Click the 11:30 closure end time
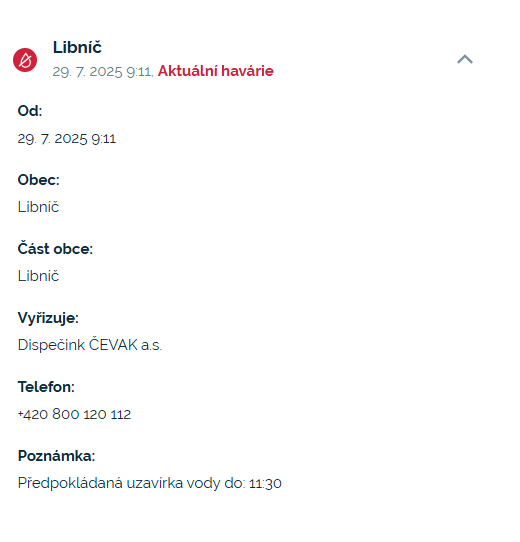This screenshot has width=520, height=542. (x=265, y=483)
